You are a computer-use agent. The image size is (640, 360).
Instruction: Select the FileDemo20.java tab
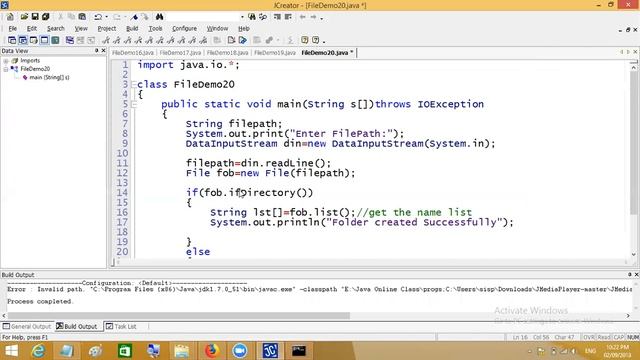pyautogui.click(x=327, y=53)
